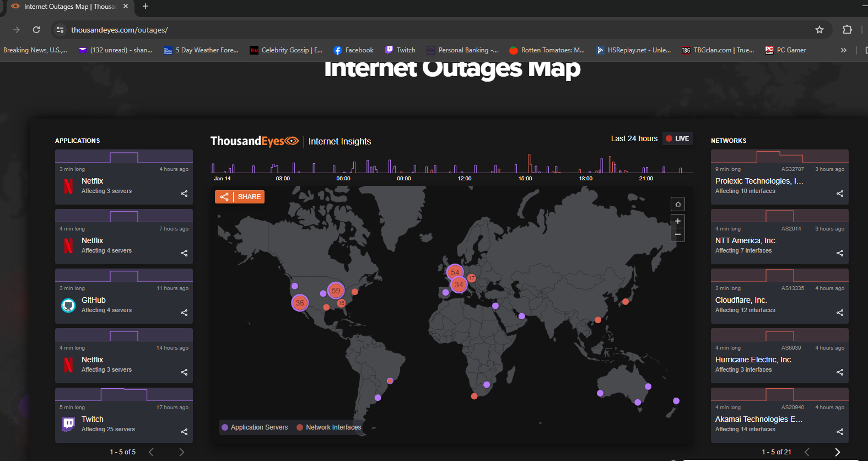The height and width of the screenshot is (461, 868).
Task: Open the unread mail bookmark
Action: pos(115,50)
